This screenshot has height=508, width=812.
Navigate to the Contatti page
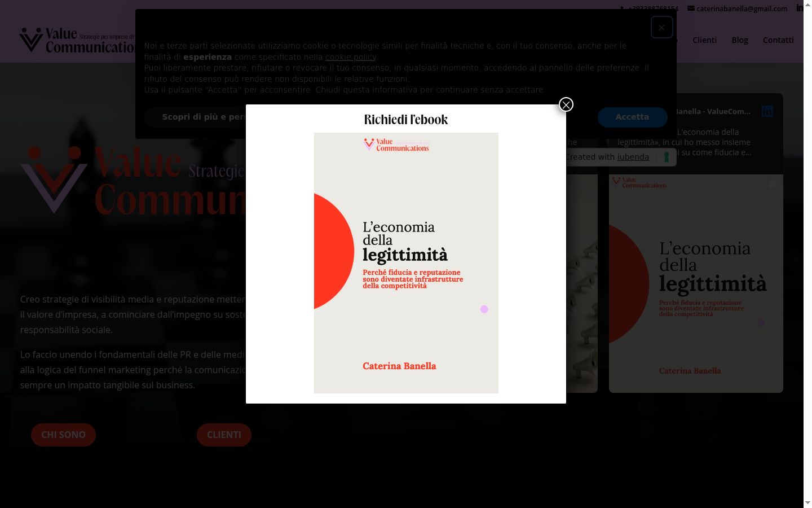778,40
